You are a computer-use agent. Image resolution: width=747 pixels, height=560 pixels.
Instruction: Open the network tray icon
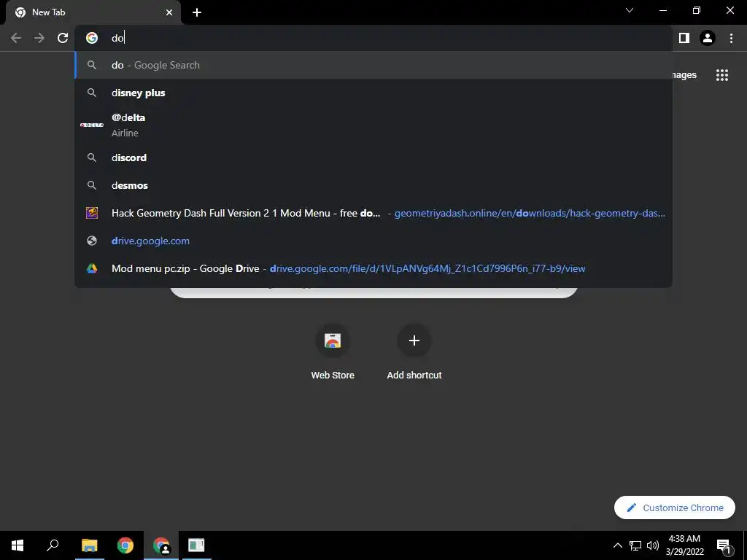(635, 545)
